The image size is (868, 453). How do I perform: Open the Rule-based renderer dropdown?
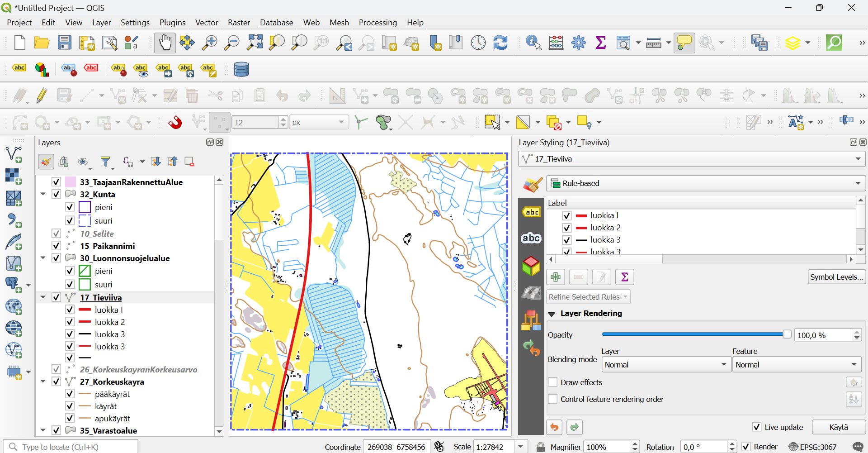click(x=706, y=183)
